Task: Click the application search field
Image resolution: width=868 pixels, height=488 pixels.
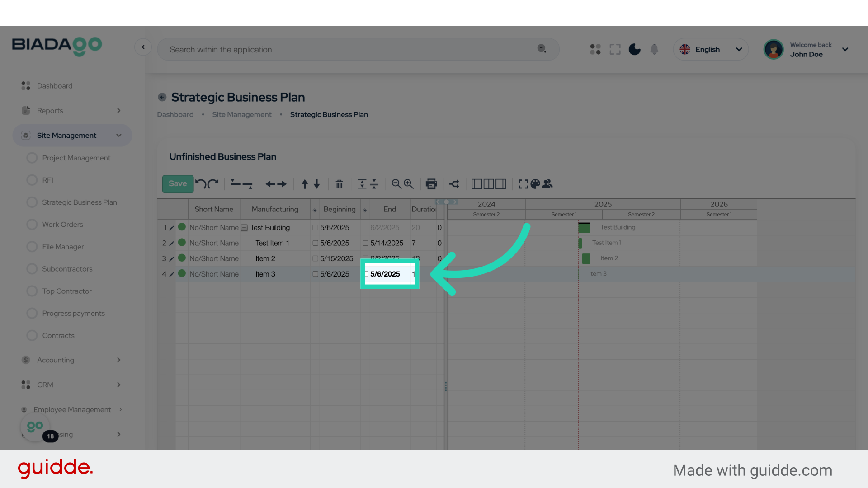Action: pos(353,50)
